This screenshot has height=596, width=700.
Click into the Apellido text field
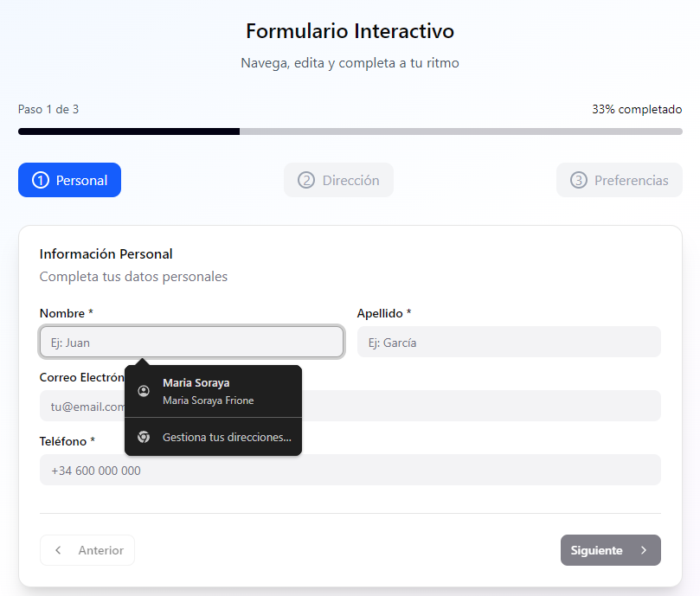(508, 343)
